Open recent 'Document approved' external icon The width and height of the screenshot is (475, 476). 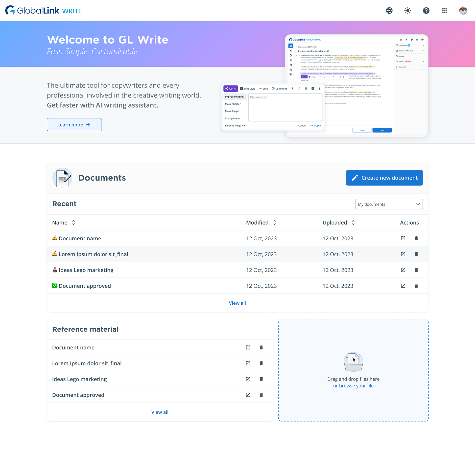coord(403,286)
